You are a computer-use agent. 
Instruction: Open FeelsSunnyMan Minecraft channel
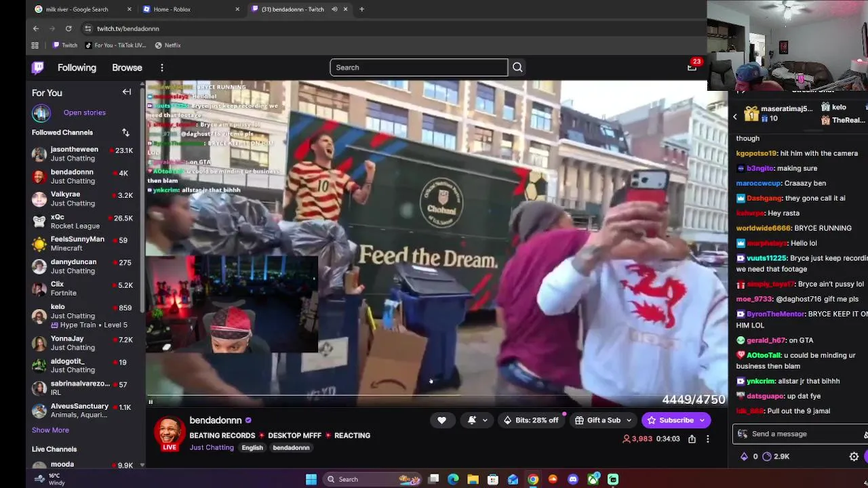tap(83, 244)
